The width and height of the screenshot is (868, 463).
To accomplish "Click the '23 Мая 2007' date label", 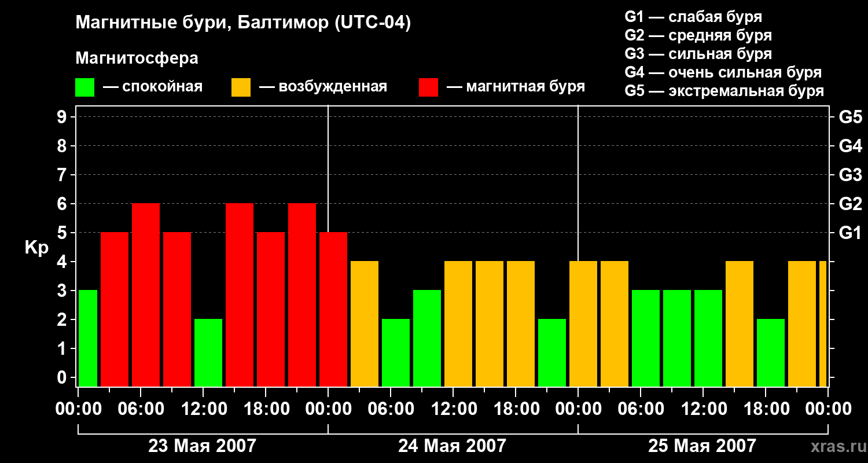I will (202, 446).
